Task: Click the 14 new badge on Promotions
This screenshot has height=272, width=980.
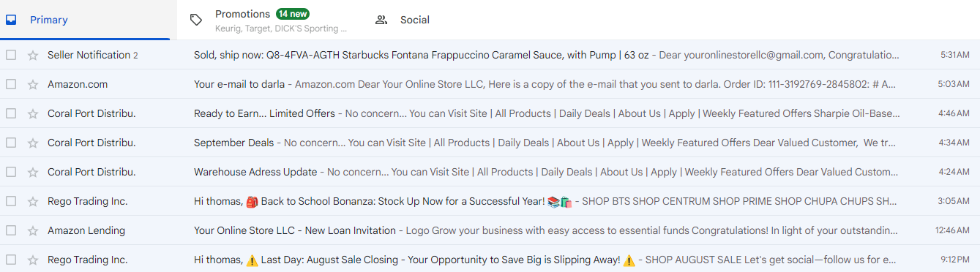Action: (x=293, y=14)
